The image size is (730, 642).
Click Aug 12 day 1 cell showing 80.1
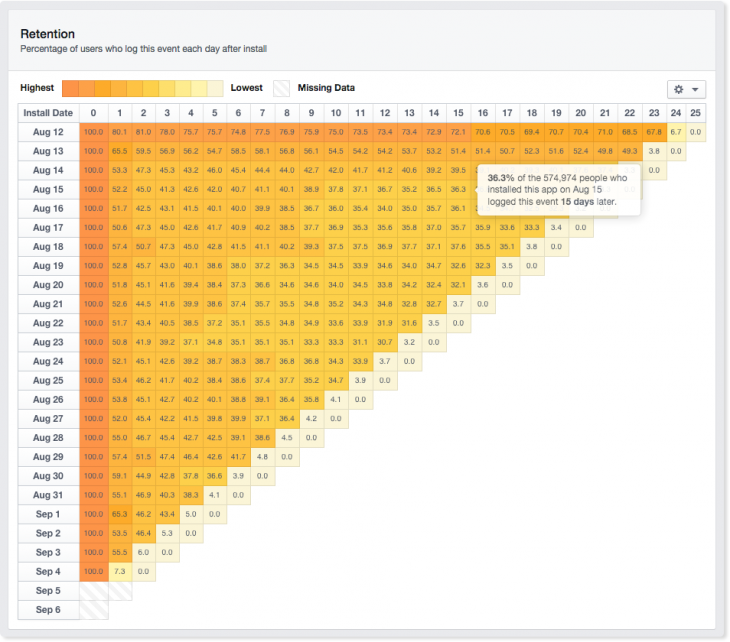(x=119, y=132)
